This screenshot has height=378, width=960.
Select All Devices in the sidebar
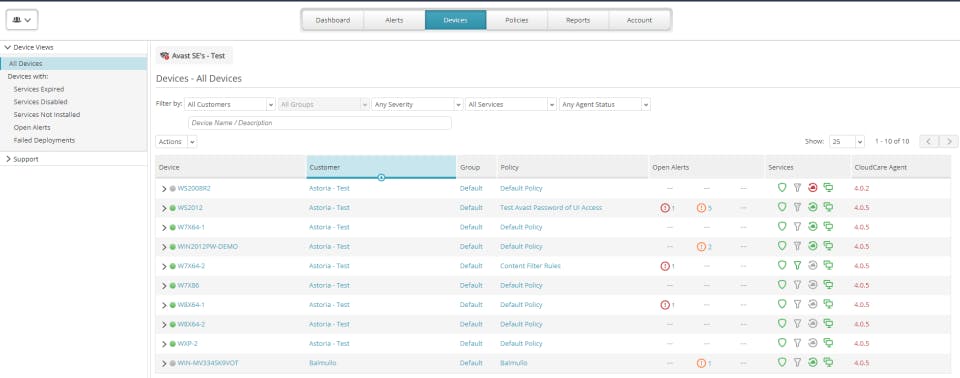pos(73,64)
